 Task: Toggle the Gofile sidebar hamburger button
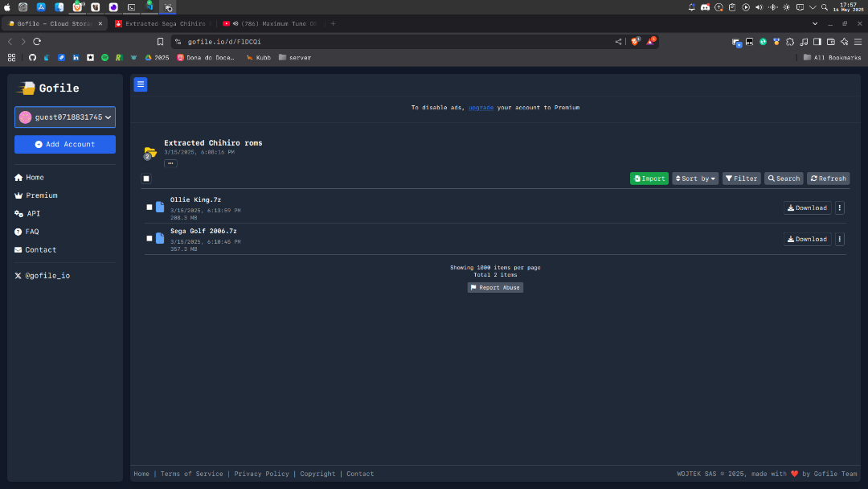coord(141,84)
